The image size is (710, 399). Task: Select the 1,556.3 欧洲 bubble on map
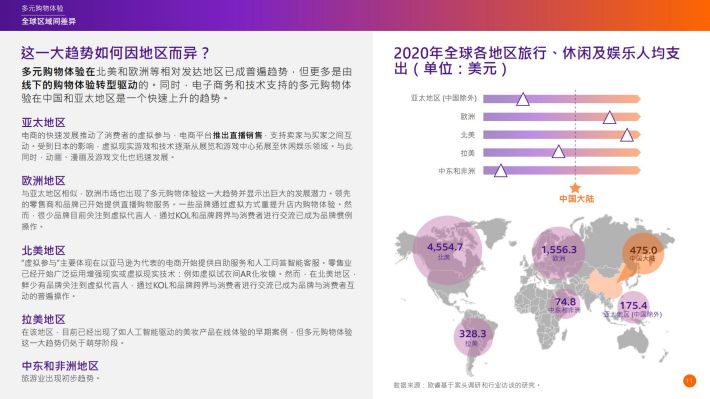coord(559,252)
